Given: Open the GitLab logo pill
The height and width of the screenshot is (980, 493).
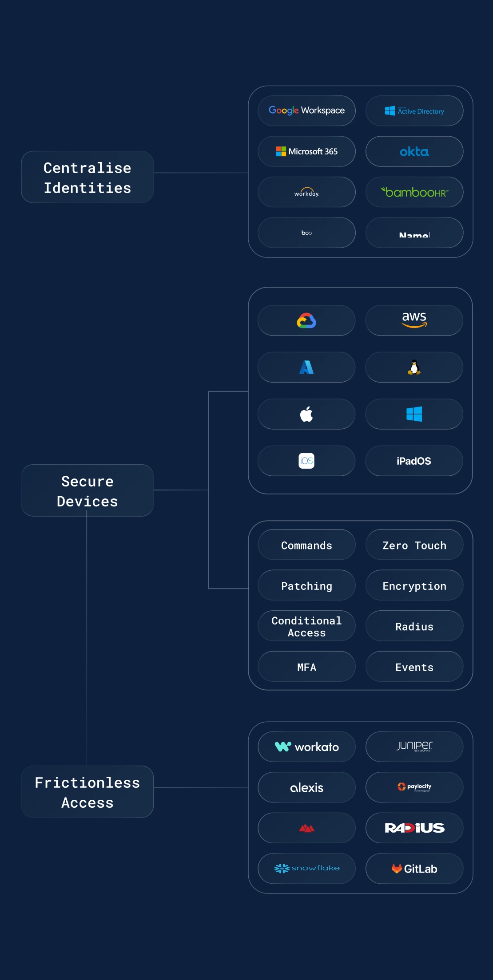Looking at the screenshot, I should (x=414, y=869).
